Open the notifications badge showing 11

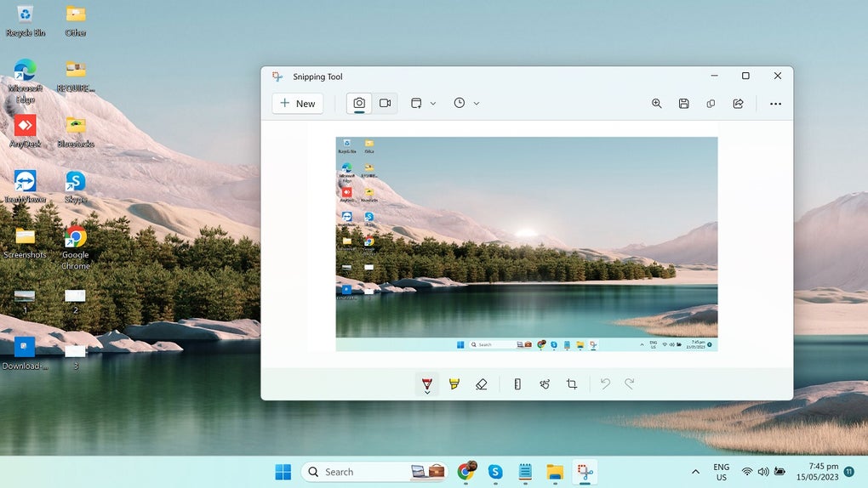pyautogui.click(x=848, y=471)
